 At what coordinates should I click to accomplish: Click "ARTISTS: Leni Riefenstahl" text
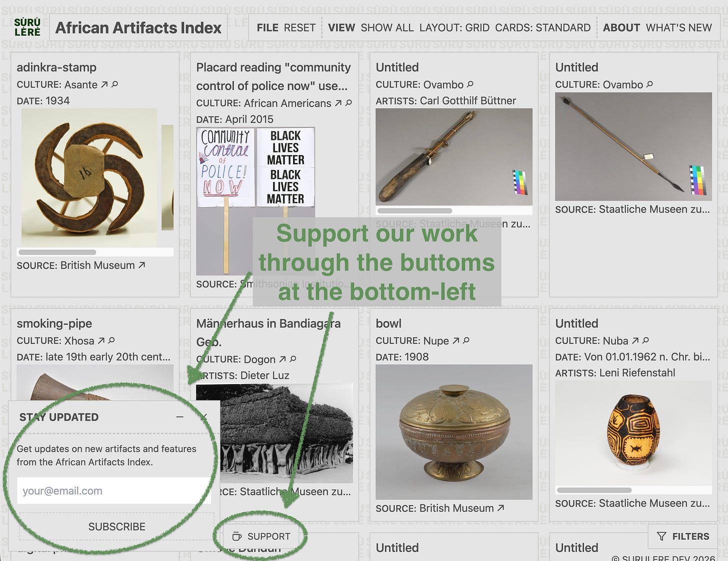point(615,372)
